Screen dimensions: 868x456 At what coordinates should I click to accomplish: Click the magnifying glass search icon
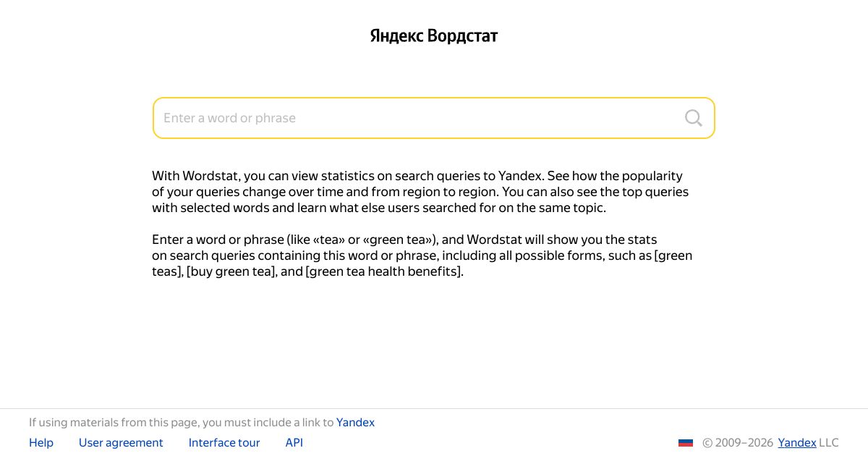tap(693, 118)
